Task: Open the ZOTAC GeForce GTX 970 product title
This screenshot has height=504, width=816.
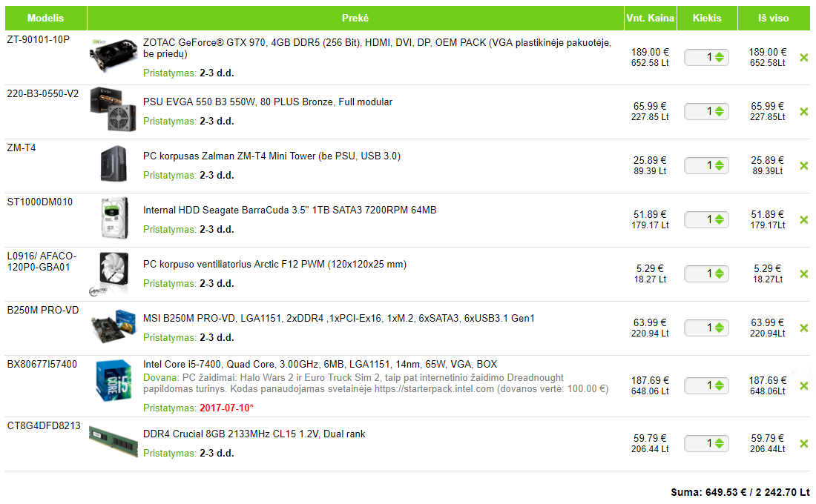Action: (377, 48)
